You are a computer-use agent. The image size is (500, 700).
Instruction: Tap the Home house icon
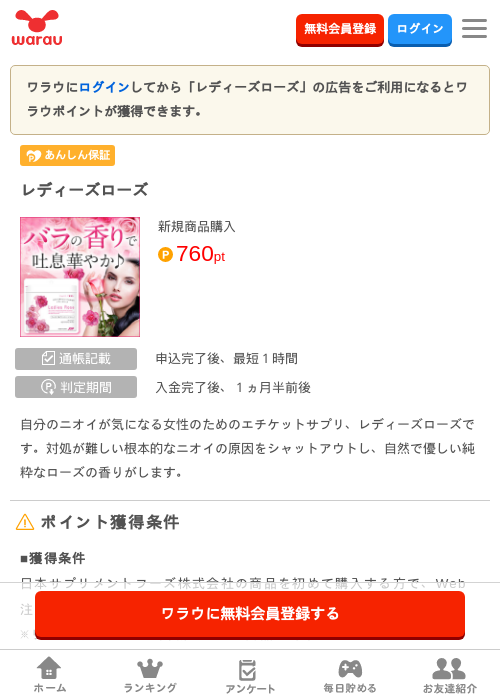point(49,668)
